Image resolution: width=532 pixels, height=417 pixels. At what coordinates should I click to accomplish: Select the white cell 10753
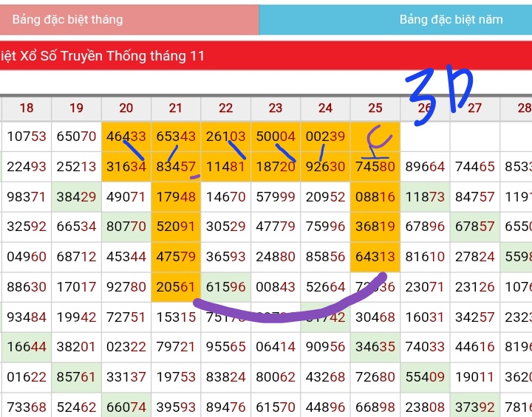(x=27, y=137)
